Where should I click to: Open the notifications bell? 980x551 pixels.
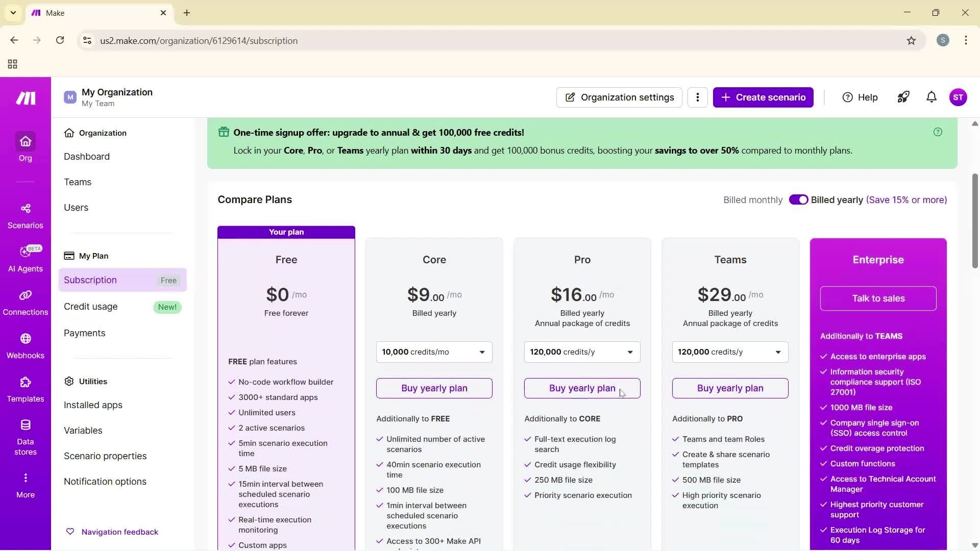tap(931, 97)
